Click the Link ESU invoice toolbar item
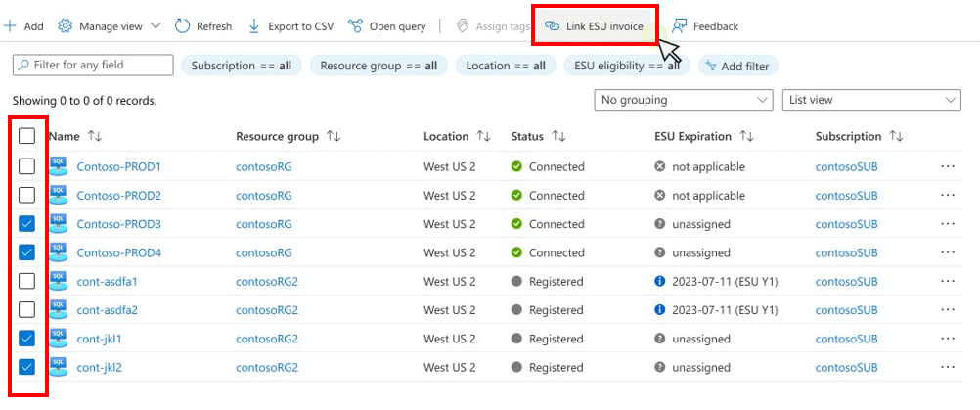 tap(594, 26)
